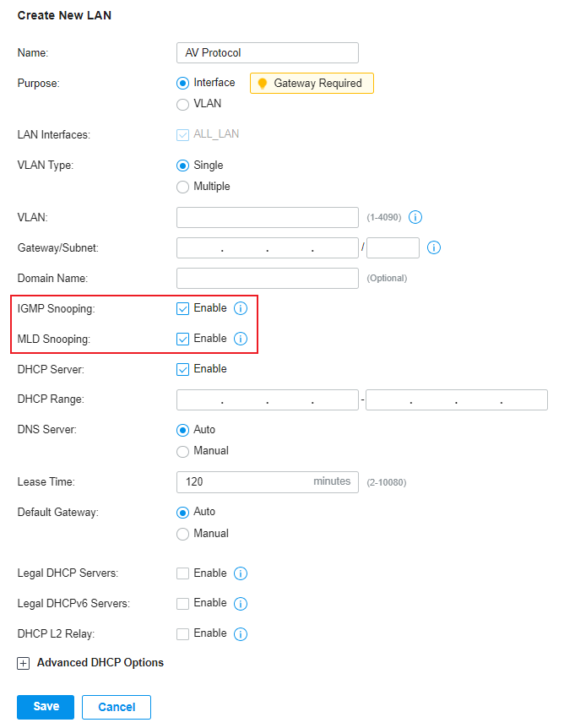Disable MLD Snooping checkbox
The height and width of the screenshot is (728, 564).
click(x=183, y=339)
